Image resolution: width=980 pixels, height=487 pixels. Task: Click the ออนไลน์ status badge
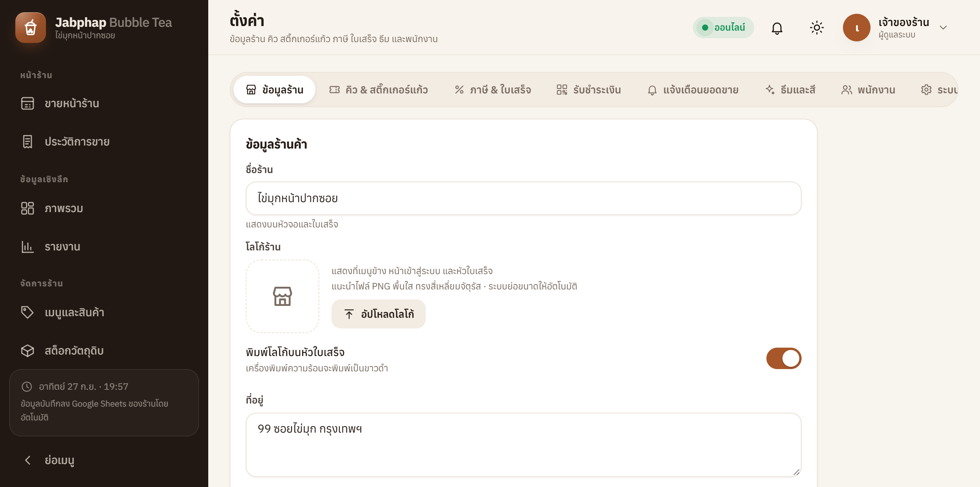tap(723, 28)
